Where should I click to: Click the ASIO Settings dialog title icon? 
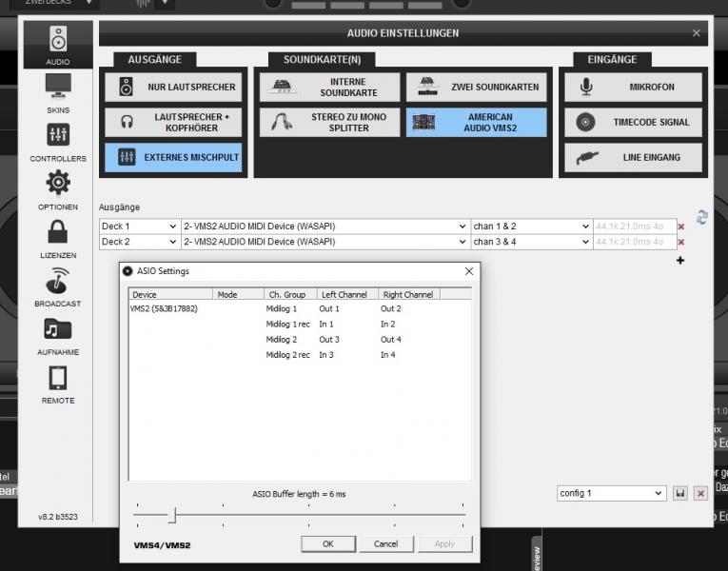pos(128,271)
